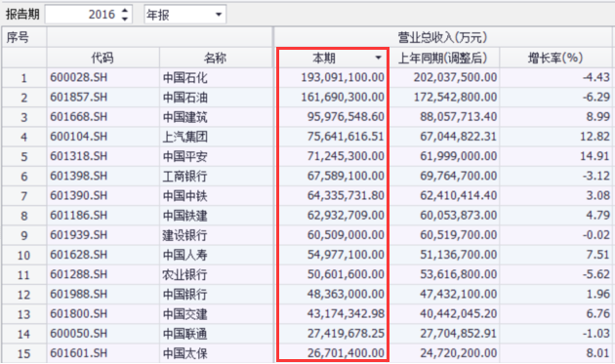Decrease the report year with the down arrow
Image resolution: width=615 pixels, height=364 pixels.
125,19
